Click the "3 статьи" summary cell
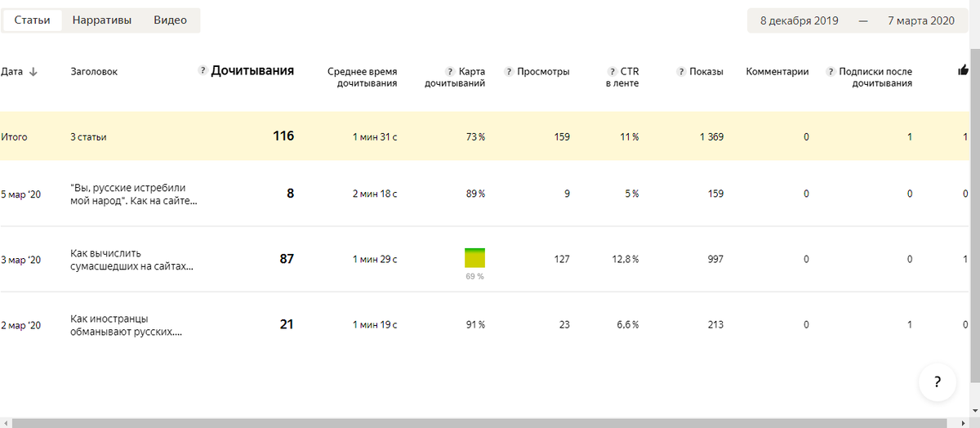This screenshot has height=428, width=980. pos(89,137)
